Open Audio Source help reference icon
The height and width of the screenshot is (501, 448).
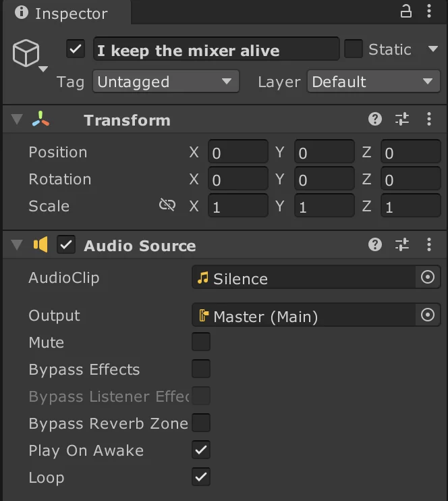(x=375, y=245)
